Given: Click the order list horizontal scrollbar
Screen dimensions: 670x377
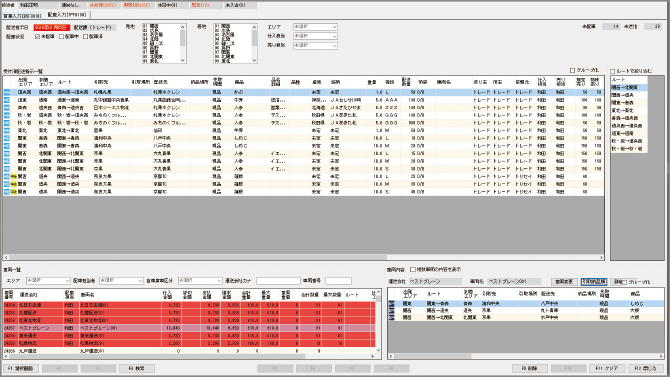Looking at the screenshot, I should pyautogui.click(x=303, y=257).
